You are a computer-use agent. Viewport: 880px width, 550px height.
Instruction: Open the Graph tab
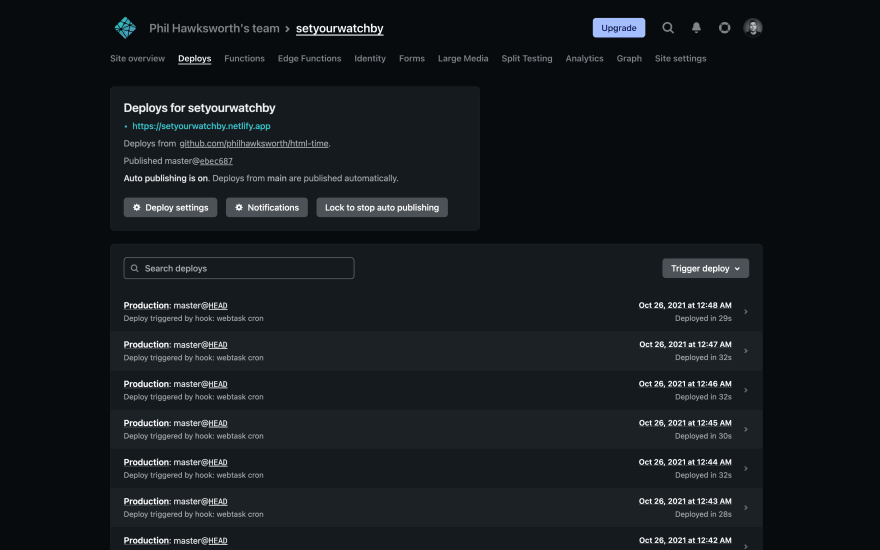(629, 58)
